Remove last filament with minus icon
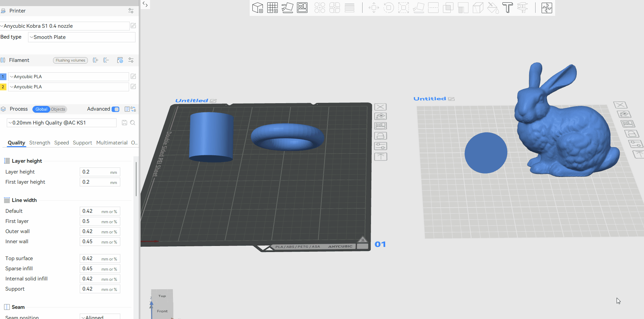 coord(106,60)
